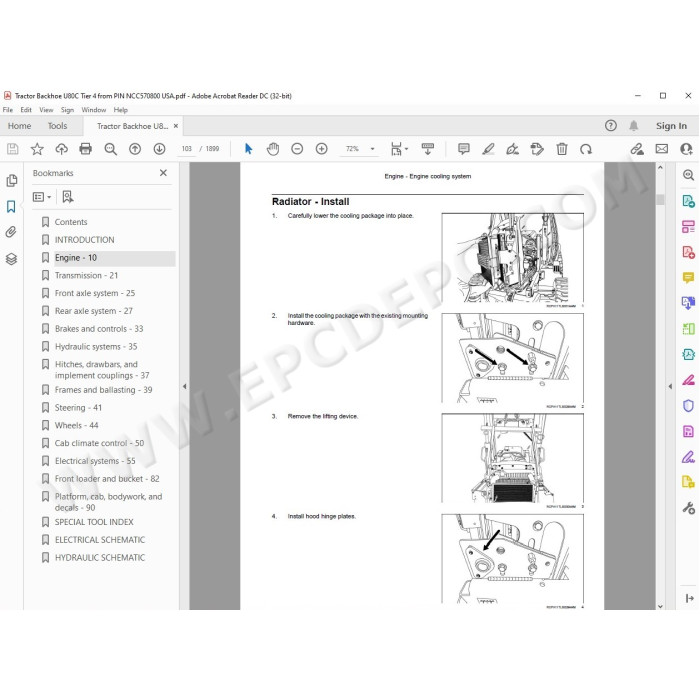Zoom out with minus icon
The image size is (700, 700).
click(297, 149)
